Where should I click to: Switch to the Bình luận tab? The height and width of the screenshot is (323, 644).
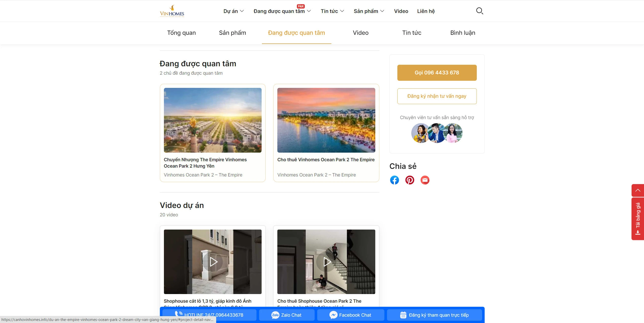click(x=463, y=33)
